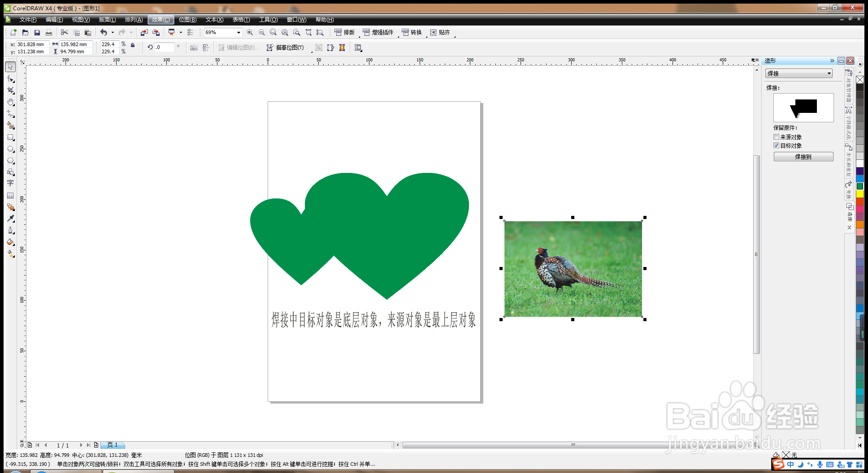Click the x position input field

point(32,44)
